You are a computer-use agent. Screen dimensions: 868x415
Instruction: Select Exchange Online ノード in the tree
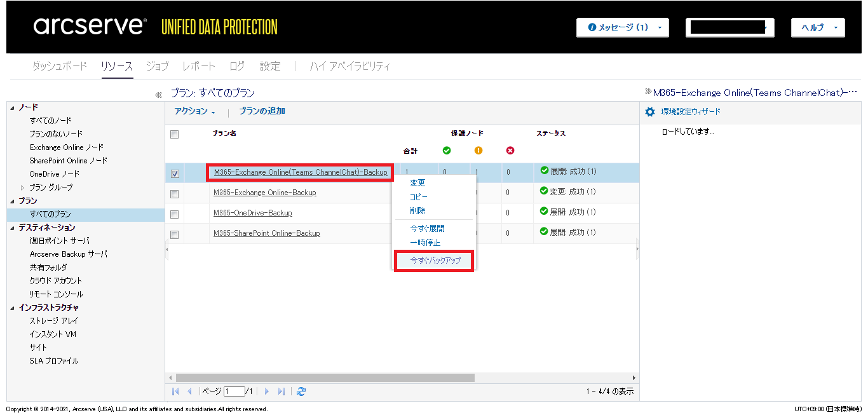tap(67, 147)
